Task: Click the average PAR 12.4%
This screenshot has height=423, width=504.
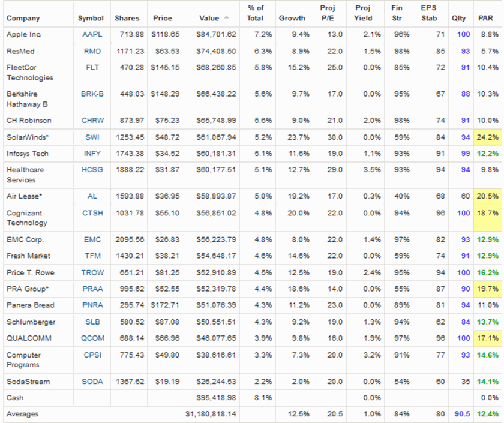Action: [x=488, y=414]
